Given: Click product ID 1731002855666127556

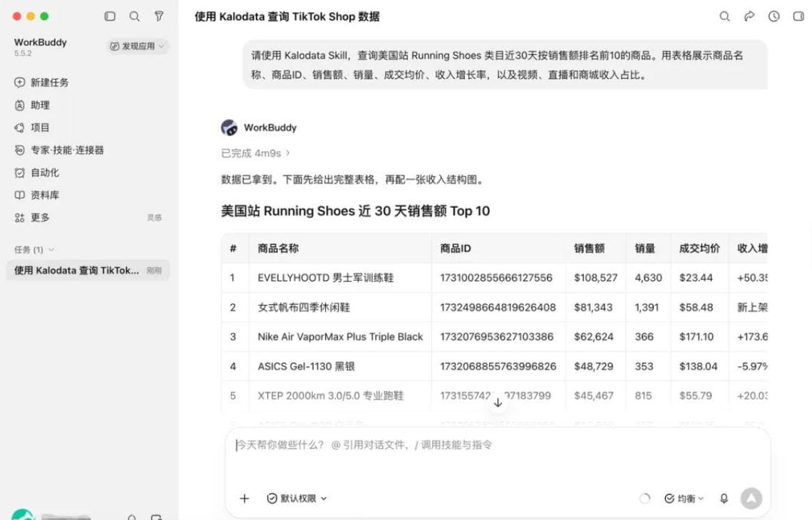Looking at the screenshot, I should 496,278.
